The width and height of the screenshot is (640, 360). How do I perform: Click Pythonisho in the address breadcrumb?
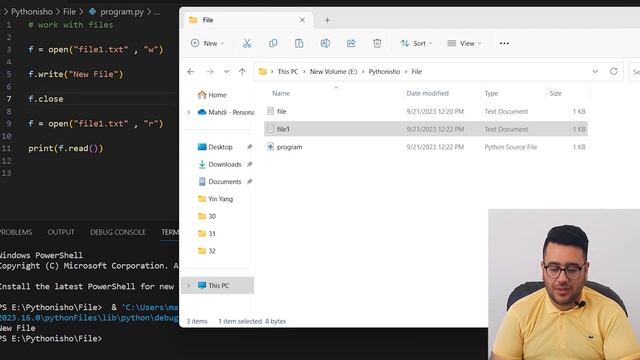click(x=384, y=71)
